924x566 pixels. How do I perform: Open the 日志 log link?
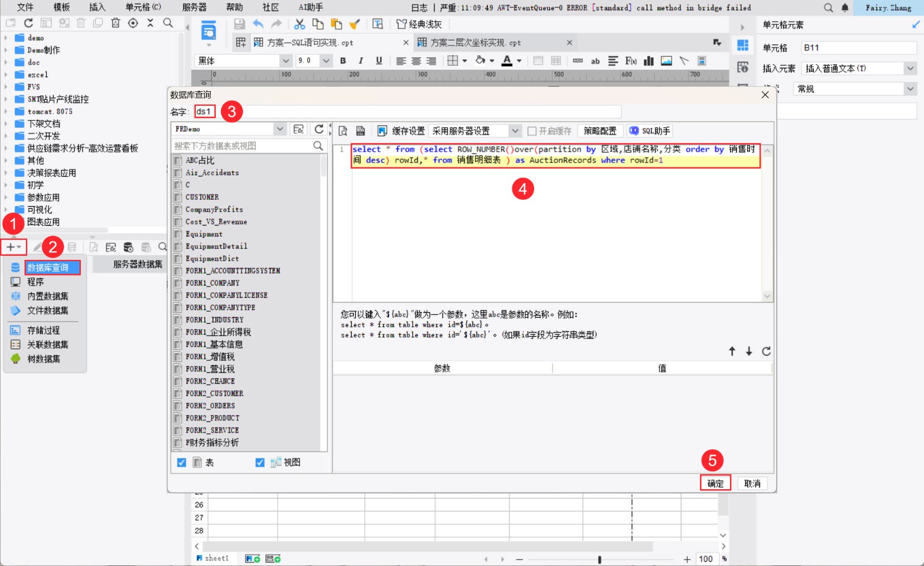point(419,8)
